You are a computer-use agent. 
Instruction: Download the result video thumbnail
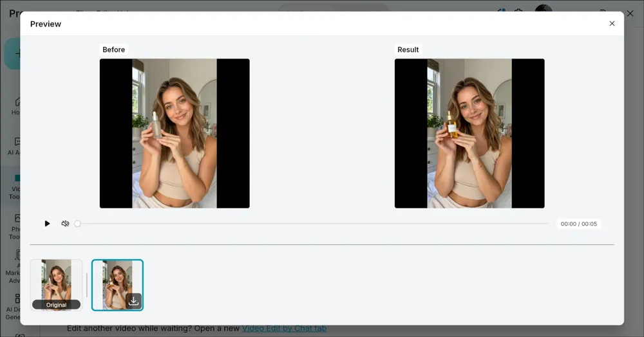tap(133, 301)
